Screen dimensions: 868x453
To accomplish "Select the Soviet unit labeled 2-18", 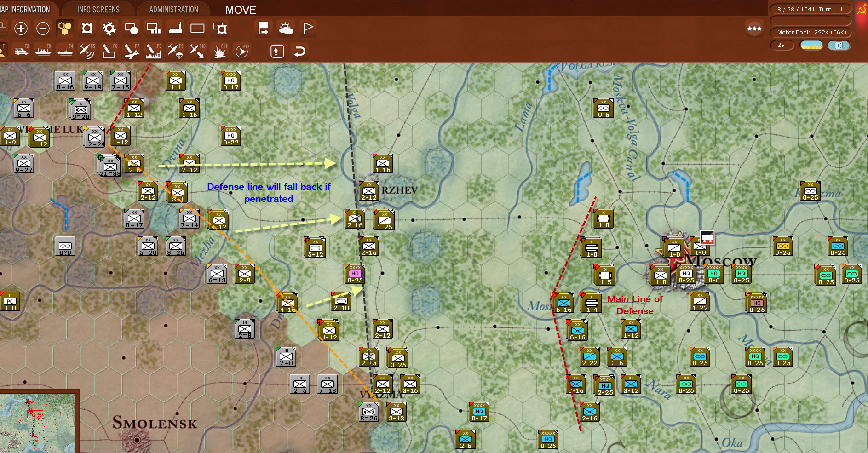I will coord(341,302).
